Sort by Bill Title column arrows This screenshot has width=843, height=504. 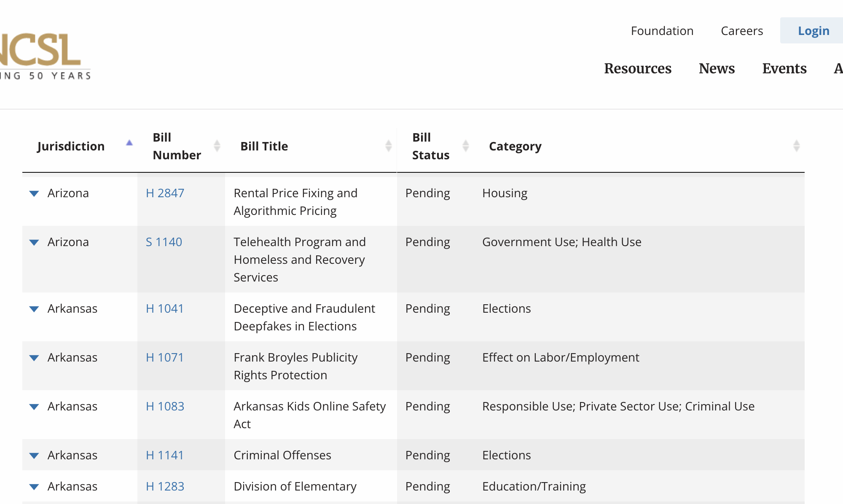point(389,146)
